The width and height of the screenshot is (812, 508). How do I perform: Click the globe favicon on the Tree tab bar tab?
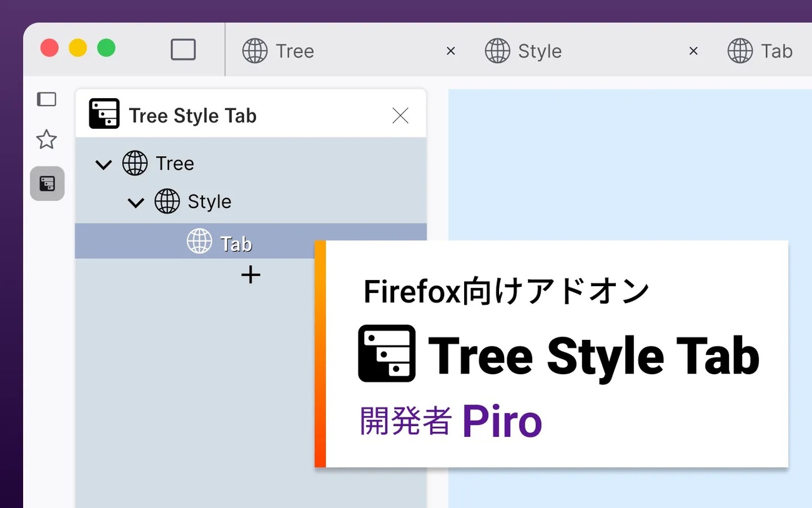255,51
